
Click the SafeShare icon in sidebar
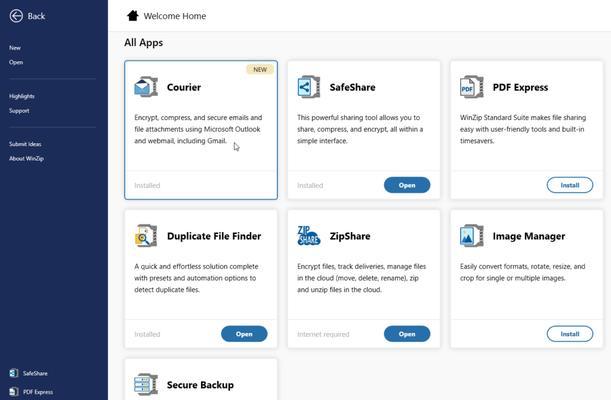[x=14, y=373]
